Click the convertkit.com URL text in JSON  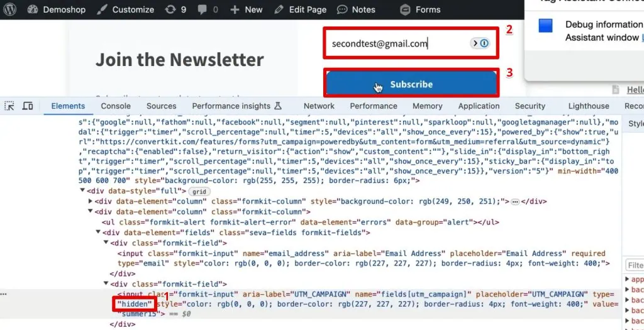click(352, 141)
